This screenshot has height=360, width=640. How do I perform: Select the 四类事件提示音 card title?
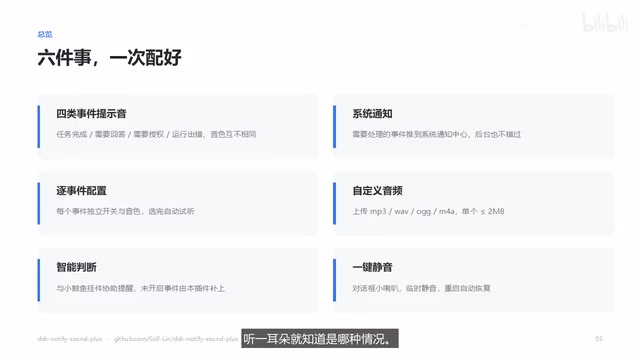point(91,114)
